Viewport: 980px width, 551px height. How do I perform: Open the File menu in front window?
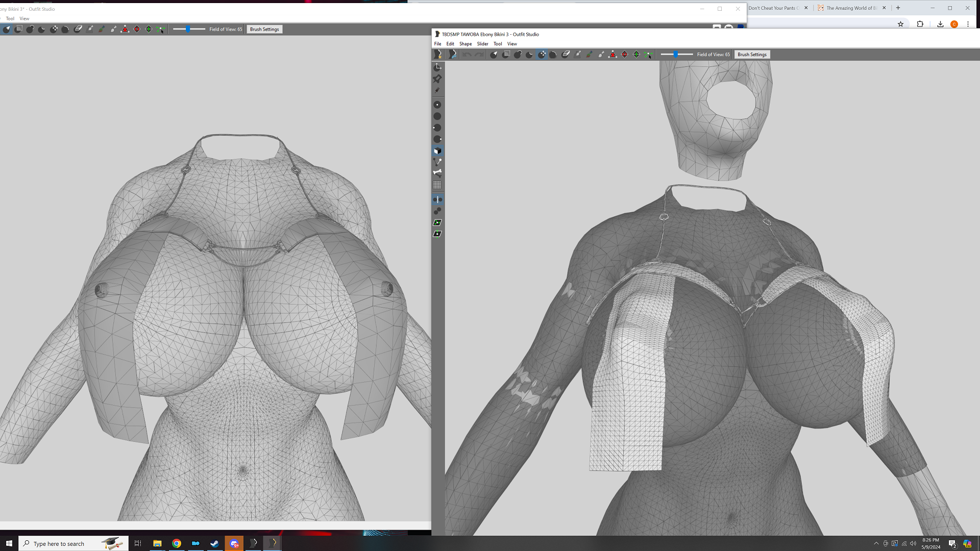437,44
